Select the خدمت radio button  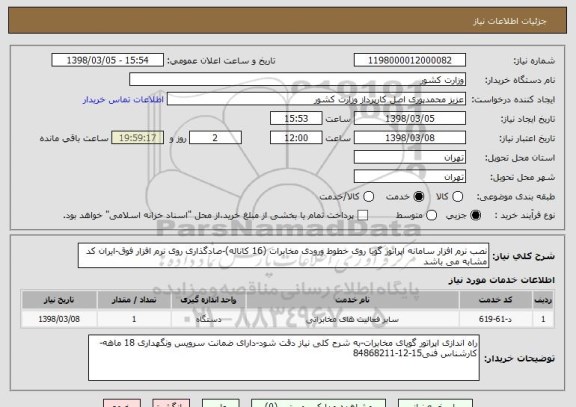[419, 197]
